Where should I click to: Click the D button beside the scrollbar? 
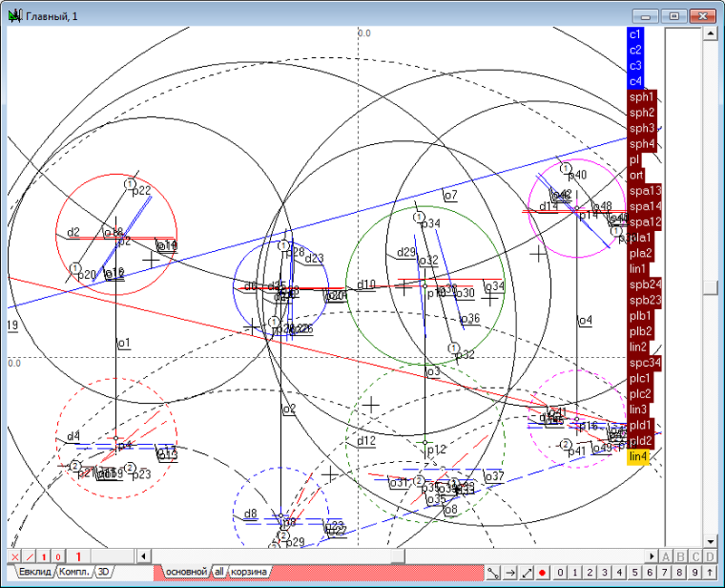(x=710, y=556)
